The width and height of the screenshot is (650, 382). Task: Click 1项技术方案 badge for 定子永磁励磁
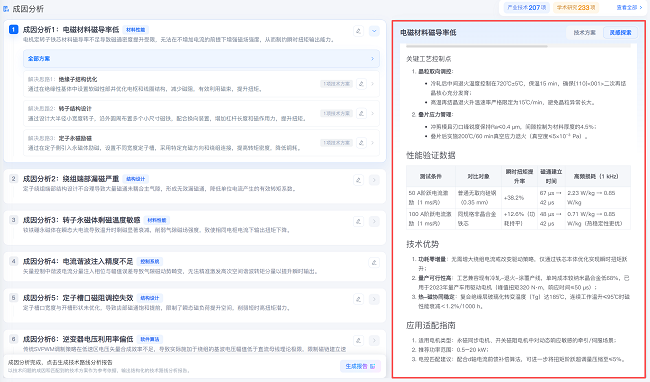click(x=336, y=143)
